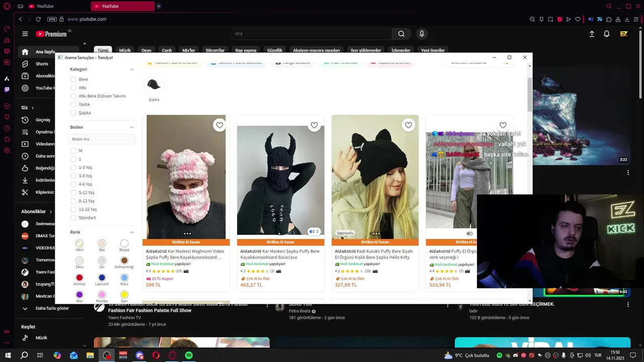Click the YouTube Ara search box
Image resolution: width=644 pixels, height=362 pixels.
311,34
